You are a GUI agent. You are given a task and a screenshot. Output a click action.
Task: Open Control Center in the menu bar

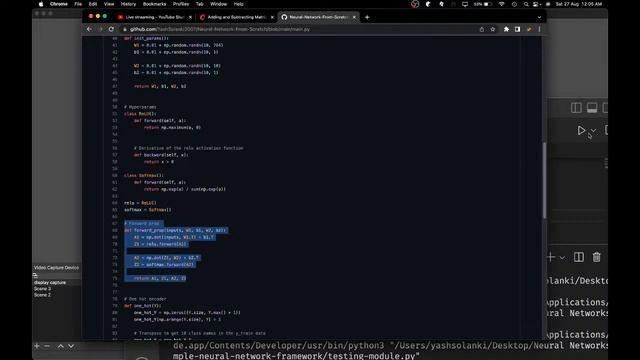[536, 4]
